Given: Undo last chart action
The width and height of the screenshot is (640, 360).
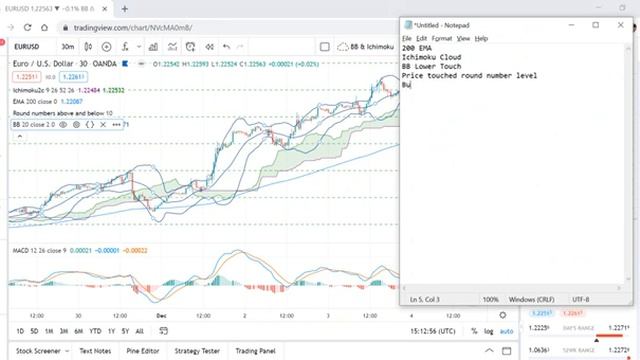Looking at the screenshot, I should 227,47.
